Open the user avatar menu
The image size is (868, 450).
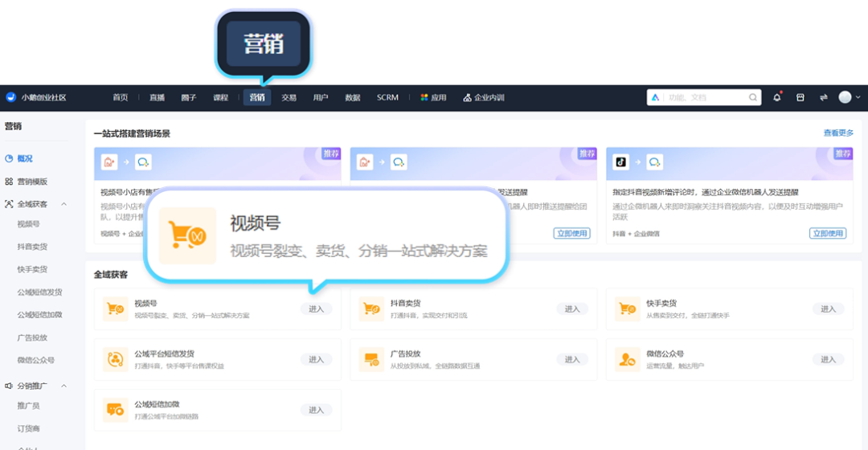coord(850,97)
